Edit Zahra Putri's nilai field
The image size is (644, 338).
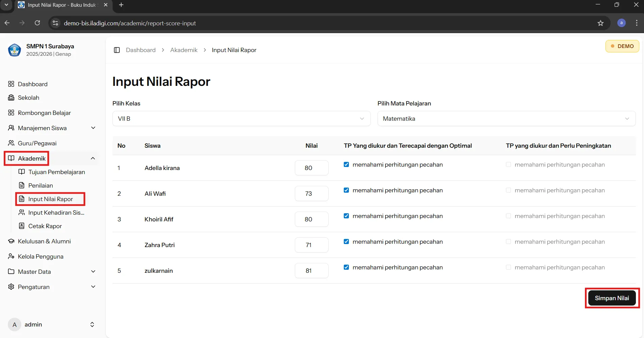[x=311, y=245]
